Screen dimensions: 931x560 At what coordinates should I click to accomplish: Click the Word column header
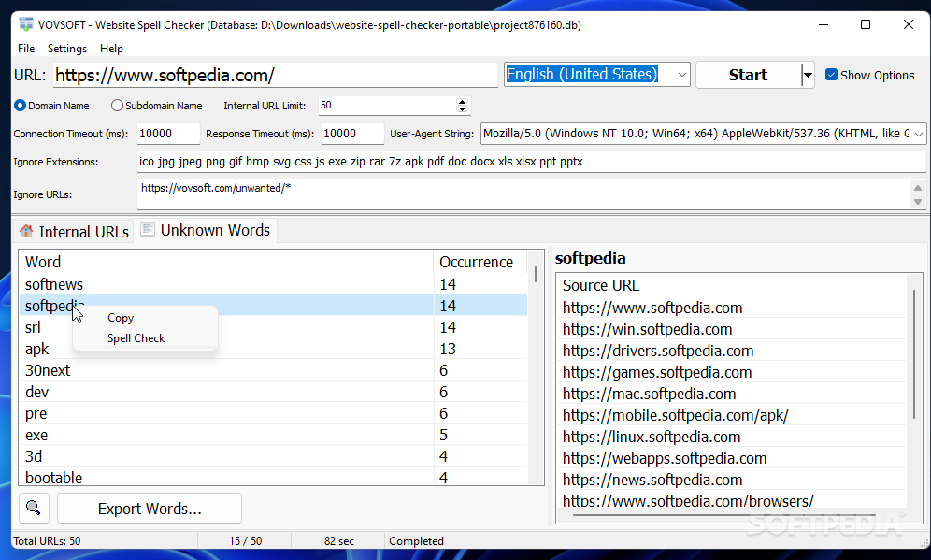[x=227, y=262]
